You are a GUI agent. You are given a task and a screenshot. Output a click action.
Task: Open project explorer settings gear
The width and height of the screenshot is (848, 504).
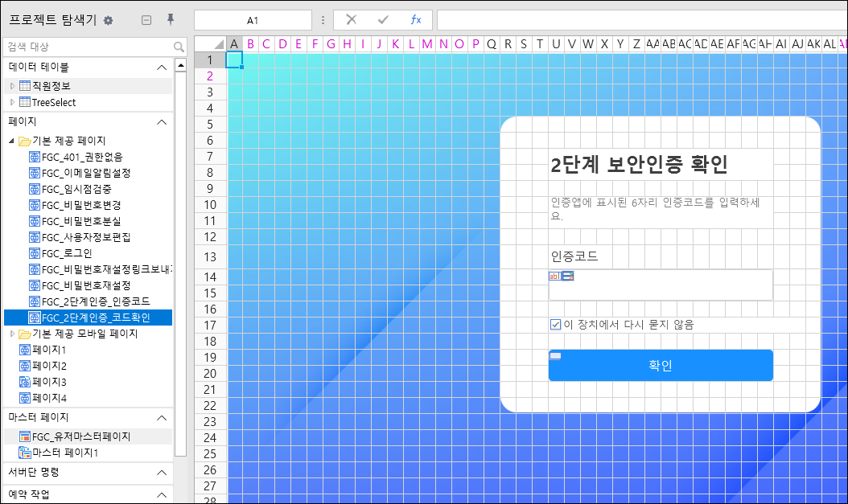[x=108, y=21]
